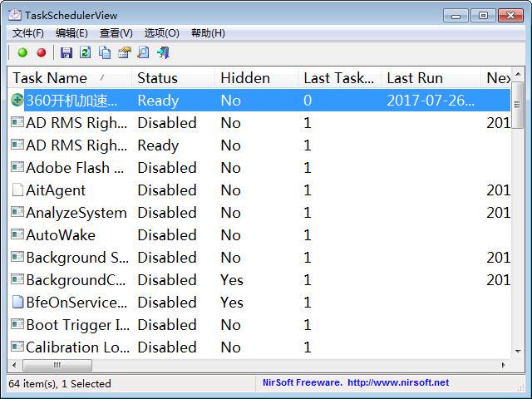This screenshot has width=532, height=399.
Task: Click the horizontal scrollbar right arrow
Action: 503,365
